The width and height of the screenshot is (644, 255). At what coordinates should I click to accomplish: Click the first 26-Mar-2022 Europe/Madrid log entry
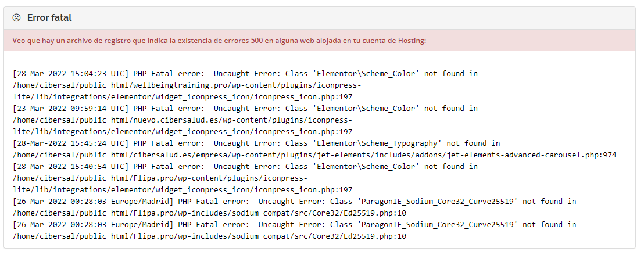click(x=295, y=202)
